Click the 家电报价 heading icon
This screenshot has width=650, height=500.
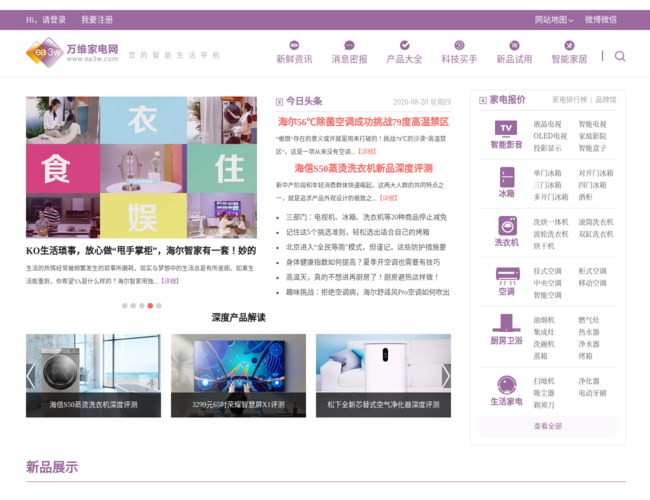[483, 100]
